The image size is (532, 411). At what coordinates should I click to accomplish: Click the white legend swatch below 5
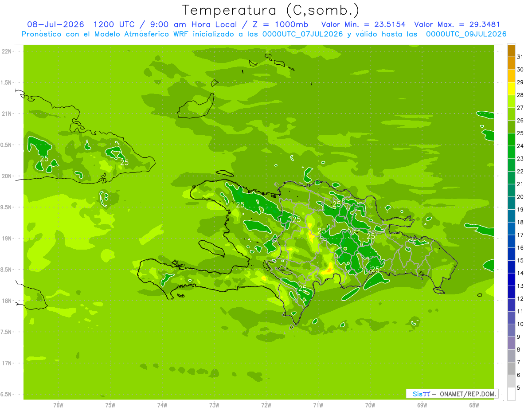[x=511, y=394]
